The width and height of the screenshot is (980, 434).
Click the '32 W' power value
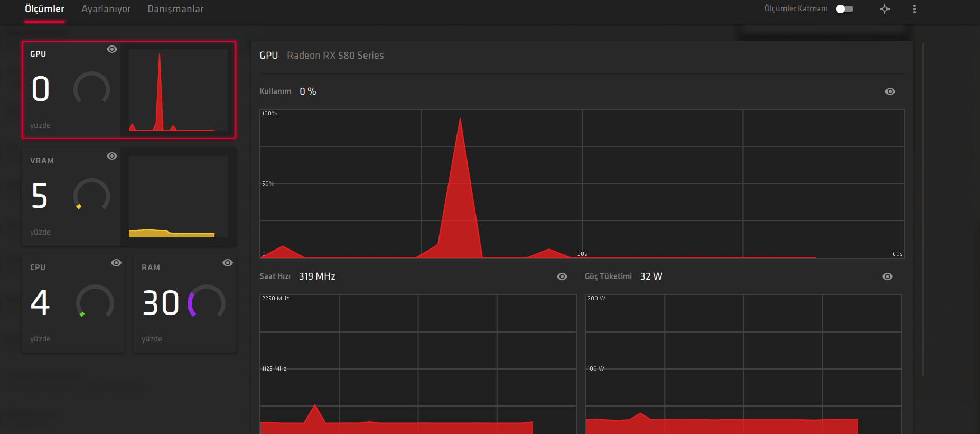click(x=651, y=276)
